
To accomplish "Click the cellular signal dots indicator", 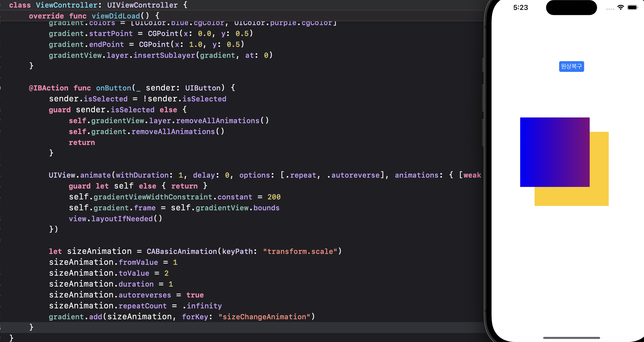I will 610,9.
